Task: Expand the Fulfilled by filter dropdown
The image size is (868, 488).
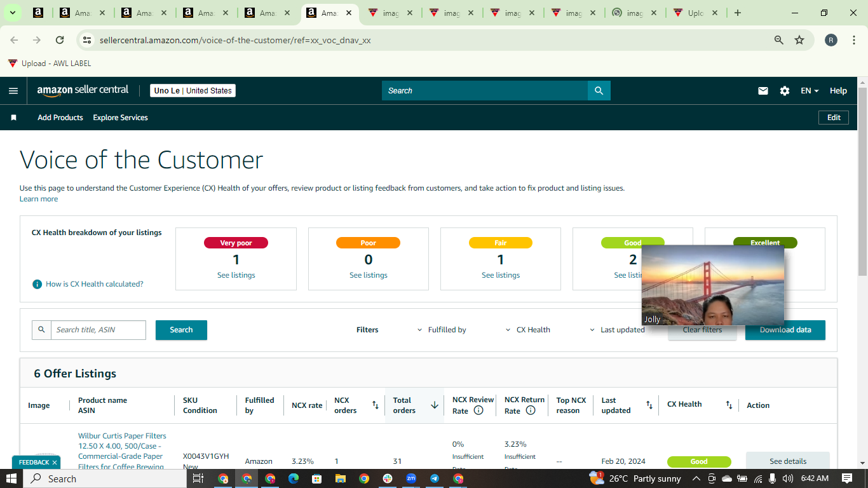Action: (442, 330)
